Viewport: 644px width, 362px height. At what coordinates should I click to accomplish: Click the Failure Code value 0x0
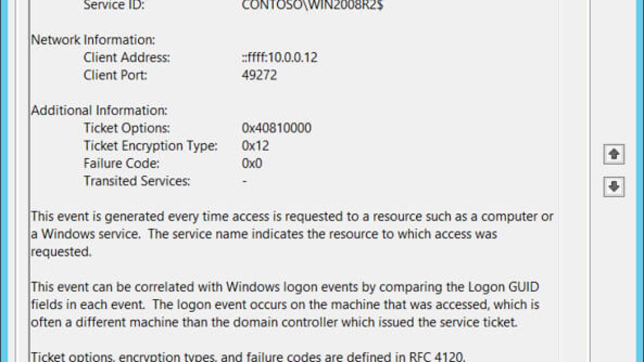(x=252, y=164)
